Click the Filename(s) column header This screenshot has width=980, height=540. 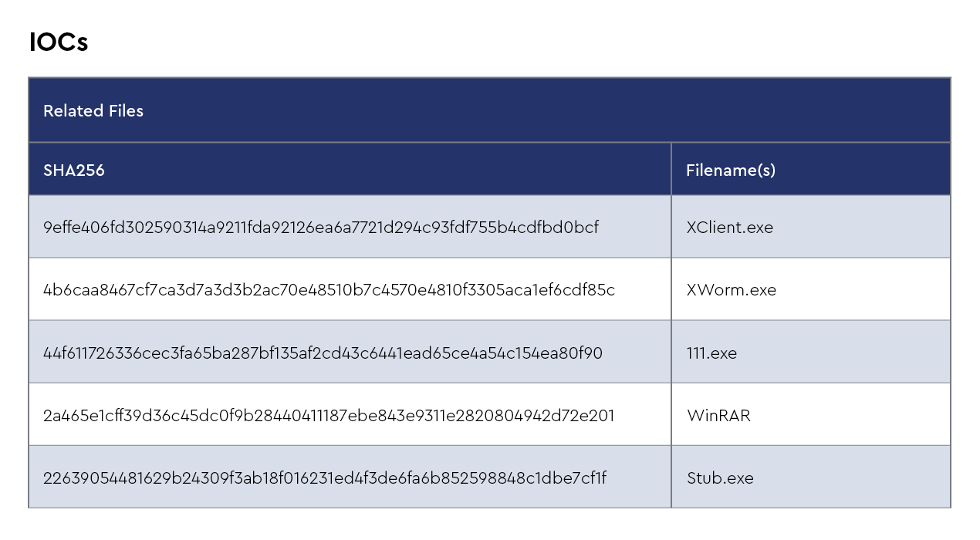pos(731,170)
